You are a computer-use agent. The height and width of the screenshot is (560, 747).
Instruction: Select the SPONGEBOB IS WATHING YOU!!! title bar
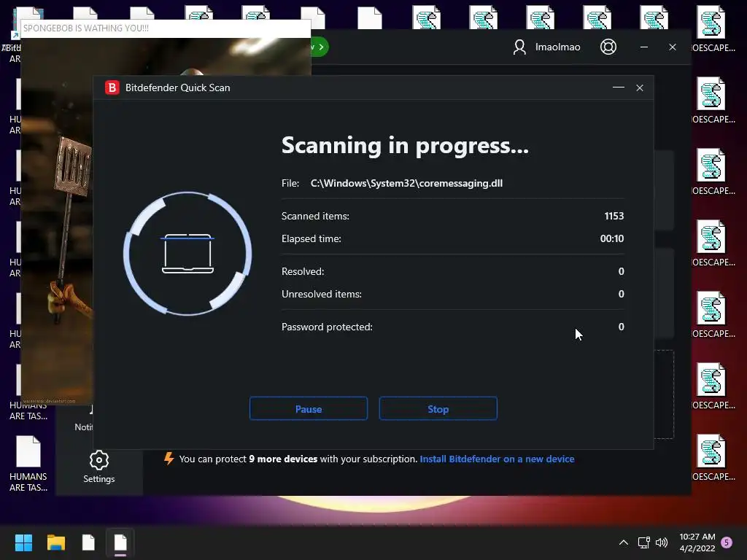pyautogui.click(x=166, y=28)
